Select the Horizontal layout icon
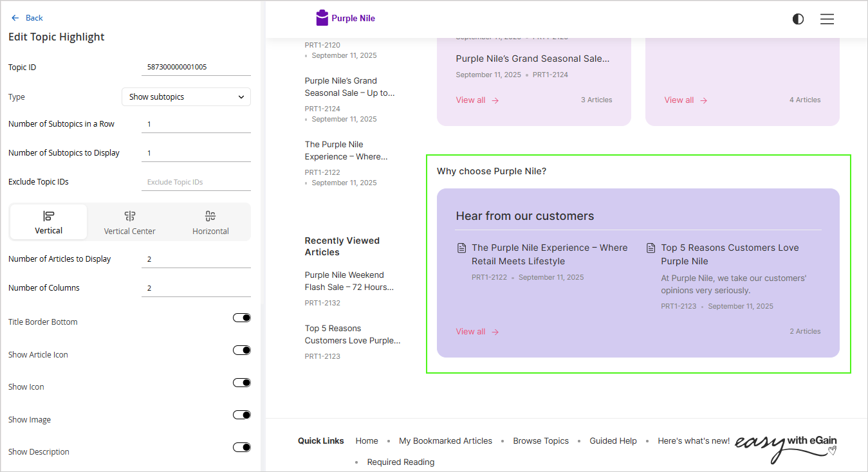The width and height of the screenshot is (868, 472). [x=210, y=216]
